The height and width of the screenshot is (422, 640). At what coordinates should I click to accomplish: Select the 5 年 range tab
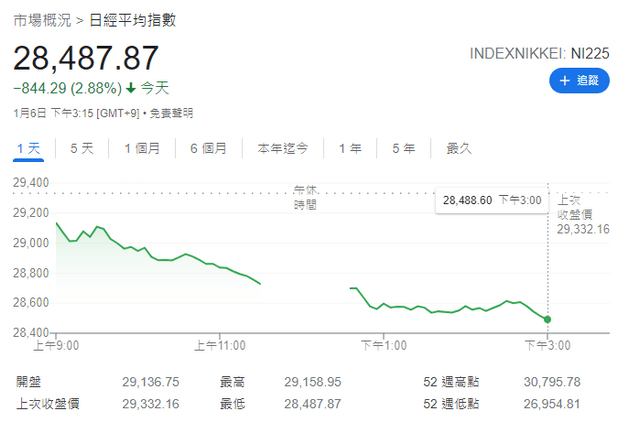pos(404,148)
